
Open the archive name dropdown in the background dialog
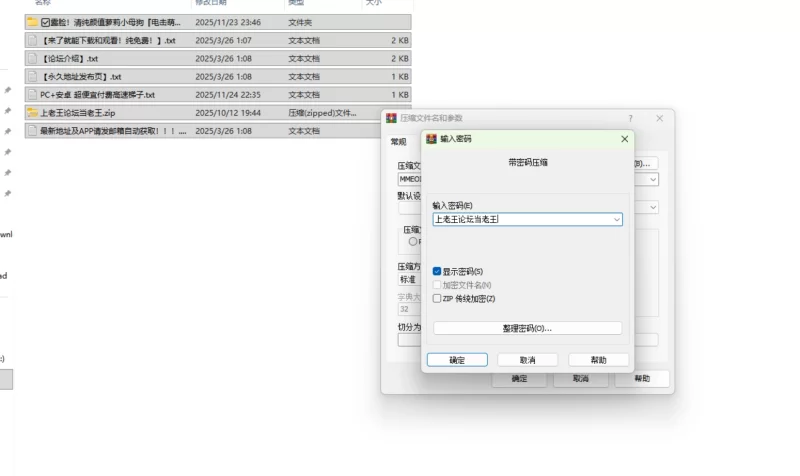coord(653,180)
